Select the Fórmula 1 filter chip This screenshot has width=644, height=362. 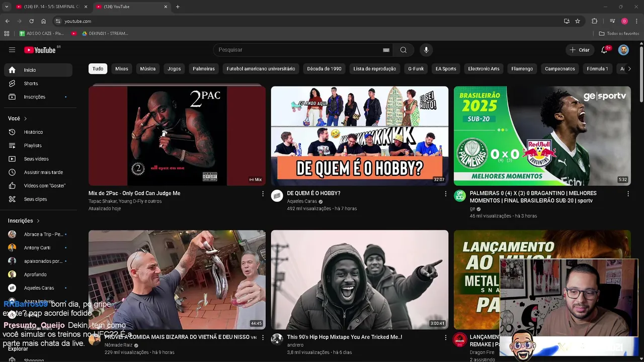pos(597,69)
